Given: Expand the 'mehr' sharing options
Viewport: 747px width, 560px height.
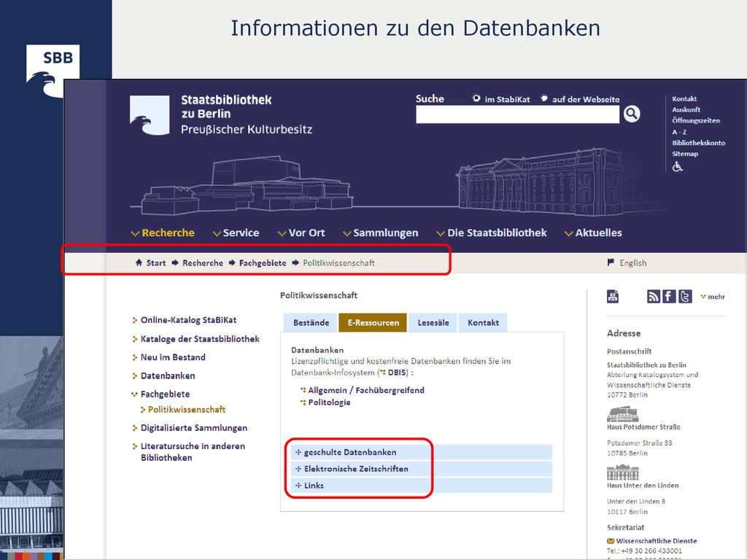Looking at the screenshot, I should pos(713,297).
